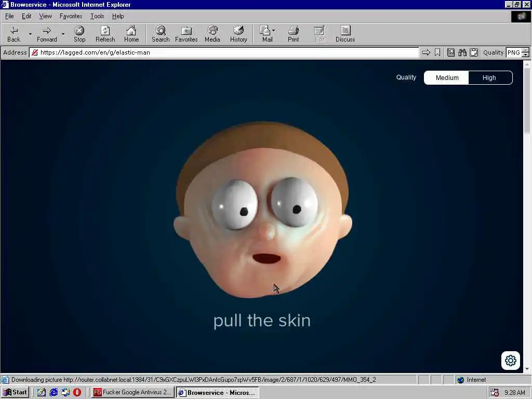This screenshot has height=399, width=532.
Task: Click the Forward toolbar button
Action: click(47, 34)
